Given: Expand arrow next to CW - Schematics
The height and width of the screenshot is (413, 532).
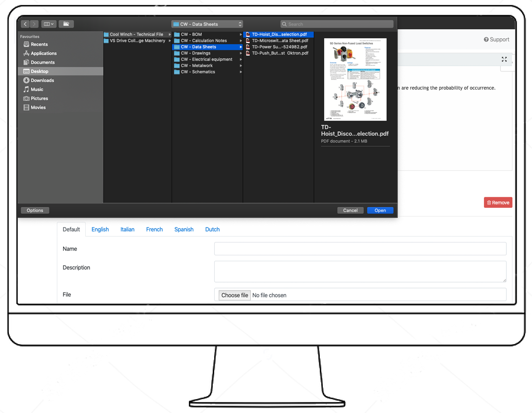Looking at the screenshot, I should click(240, 71).
